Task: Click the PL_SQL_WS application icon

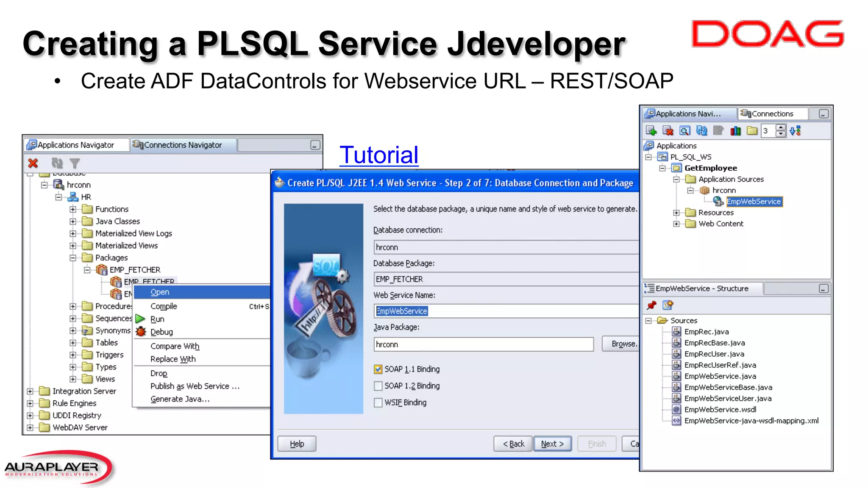Action: click(x=662, y=157)
